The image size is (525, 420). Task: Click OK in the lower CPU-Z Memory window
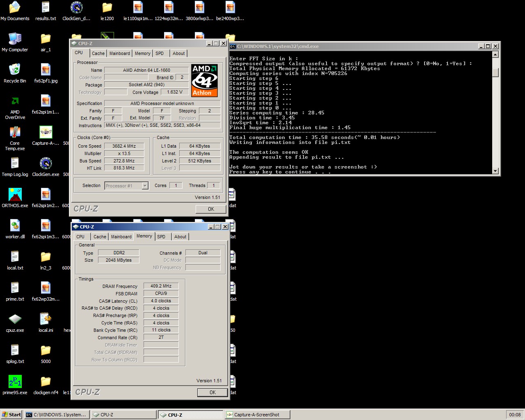point(212,393)
